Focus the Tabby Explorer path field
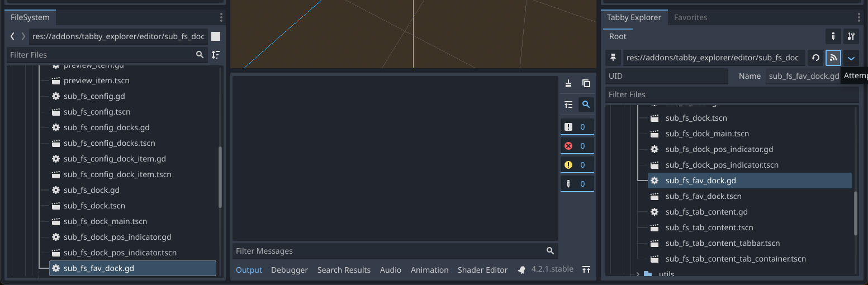 714,58
